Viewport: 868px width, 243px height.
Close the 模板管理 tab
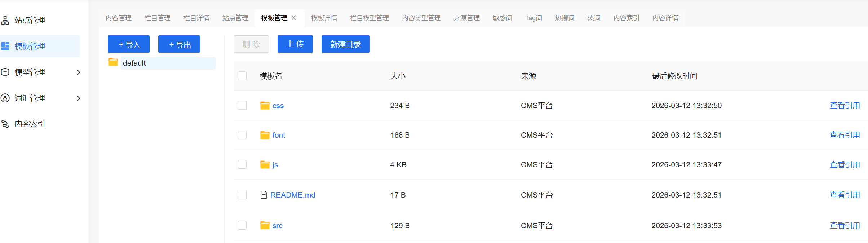294,18
